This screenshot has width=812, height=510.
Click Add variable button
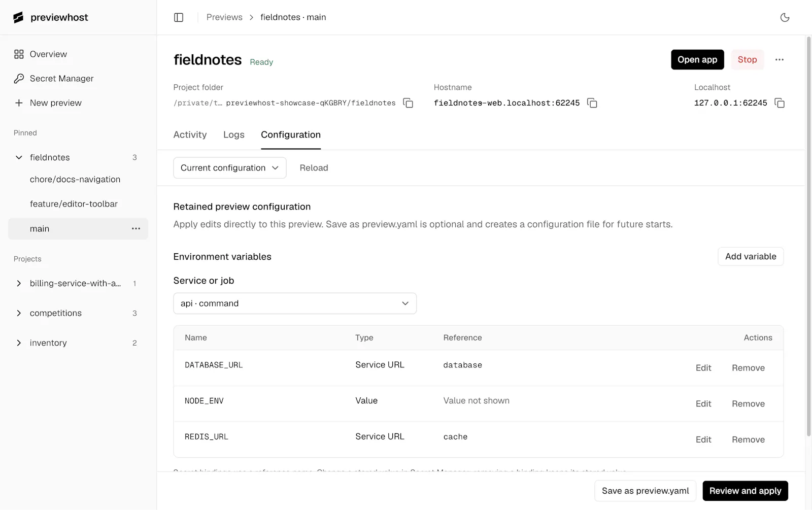751,257
